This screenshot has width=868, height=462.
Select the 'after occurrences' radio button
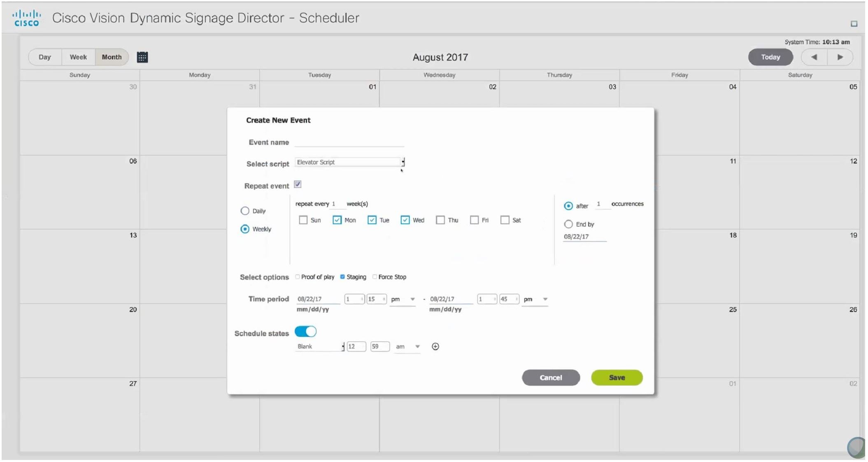tap(568, 206)
